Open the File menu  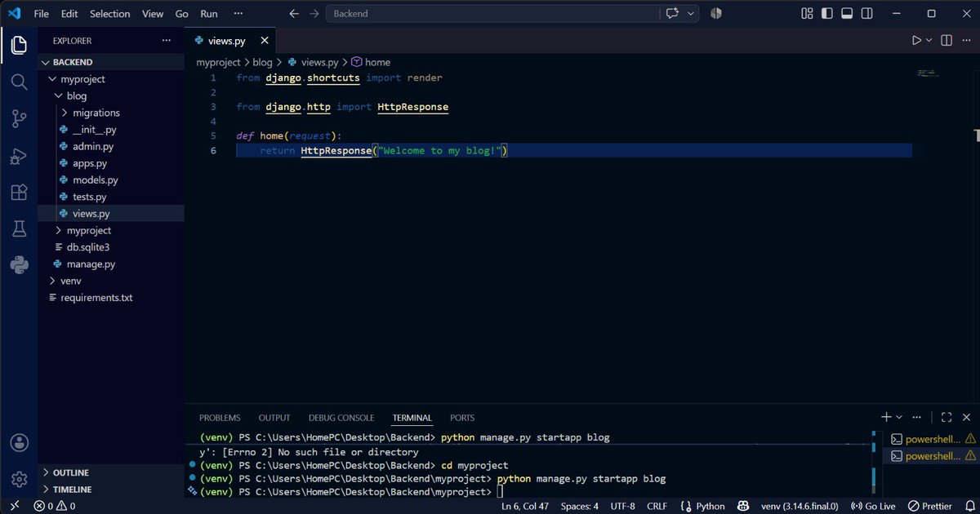pos(42,14)
